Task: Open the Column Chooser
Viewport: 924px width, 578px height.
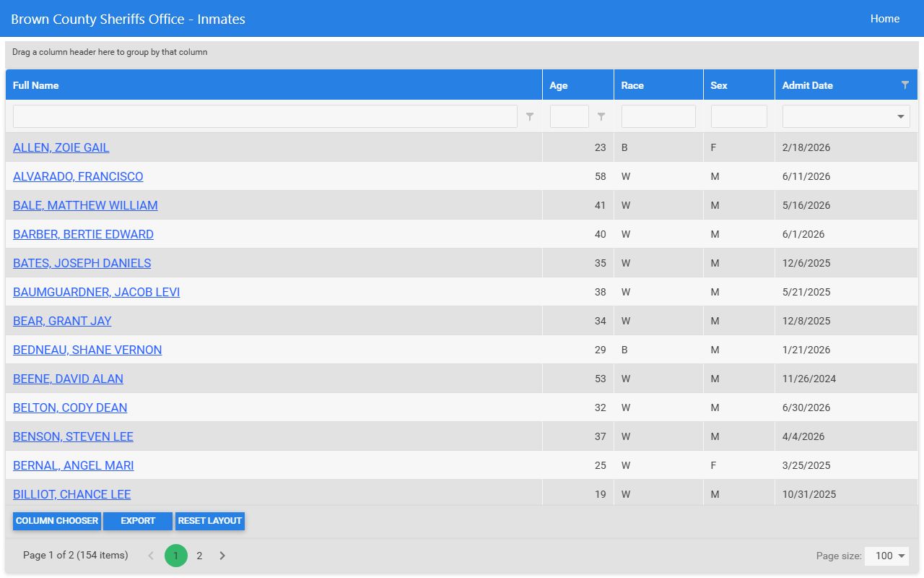Action: click(57, 521)
